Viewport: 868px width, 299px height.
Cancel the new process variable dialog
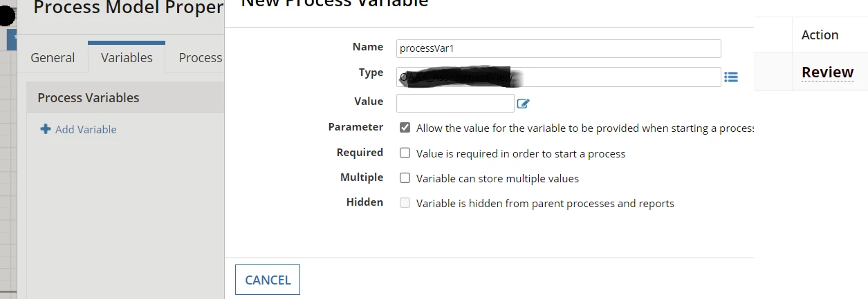coord(268,280)
